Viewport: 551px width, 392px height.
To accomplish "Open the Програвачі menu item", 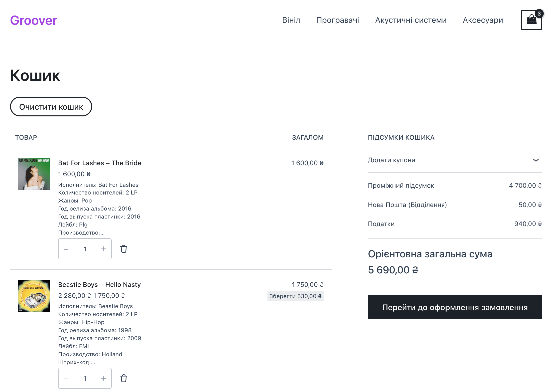I will click(338, 20).
